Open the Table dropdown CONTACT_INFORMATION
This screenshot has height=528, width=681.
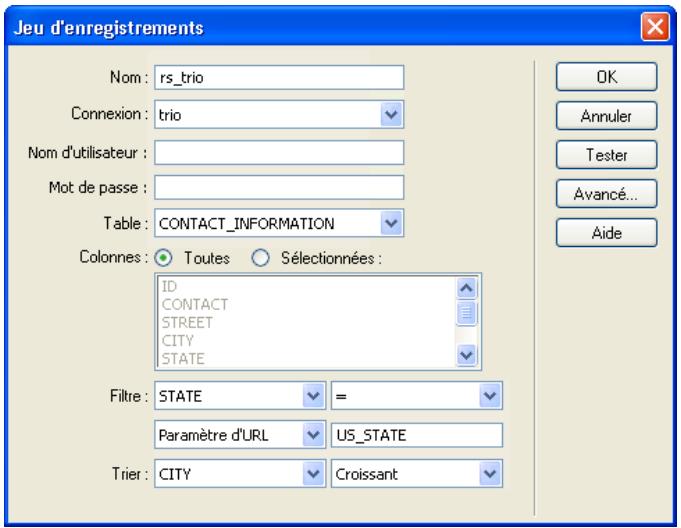tap(279, 223)
